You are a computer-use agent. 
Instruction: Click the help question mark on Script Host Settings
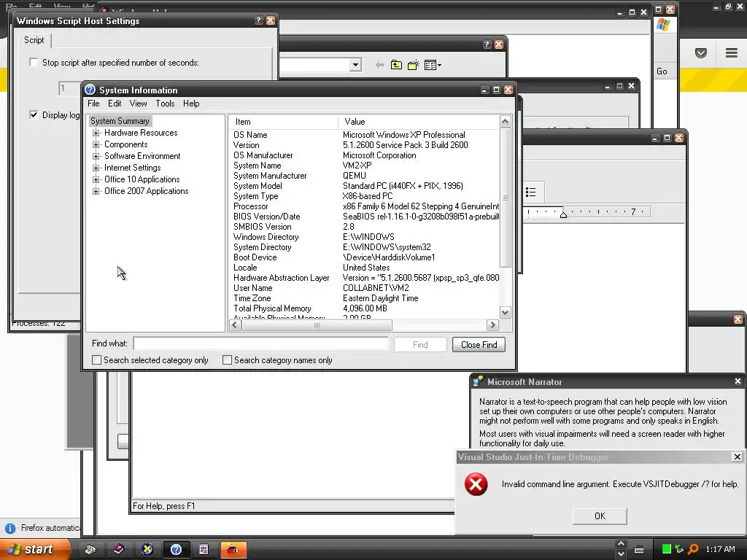tap(258, 20)
